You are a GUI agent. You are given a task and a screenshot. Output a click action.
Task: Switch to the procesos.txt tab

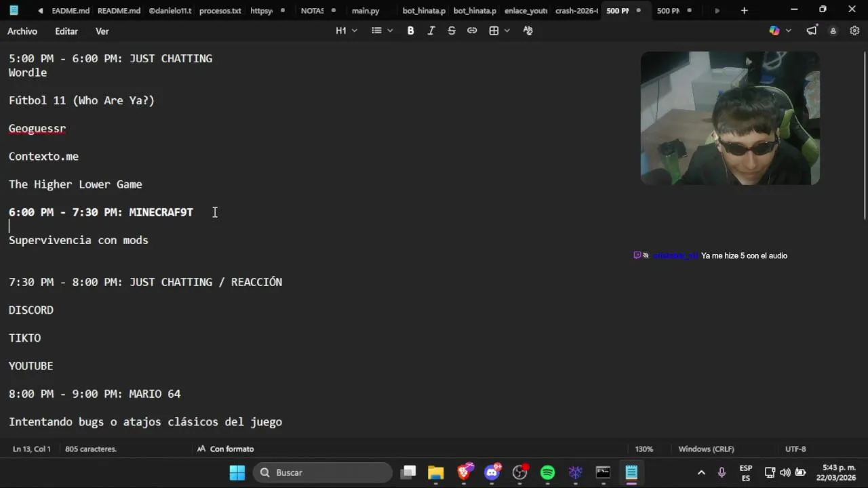220,11
